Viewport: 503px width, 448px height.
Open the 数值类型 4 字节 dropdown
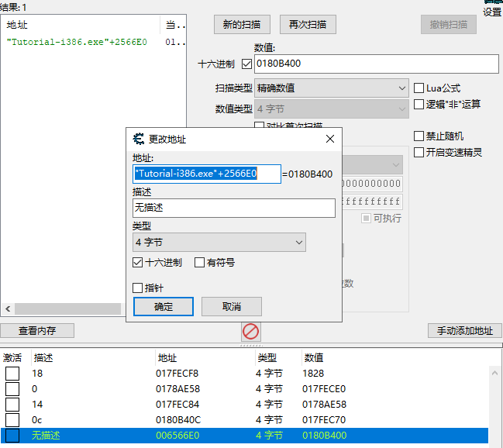(332, 109)
